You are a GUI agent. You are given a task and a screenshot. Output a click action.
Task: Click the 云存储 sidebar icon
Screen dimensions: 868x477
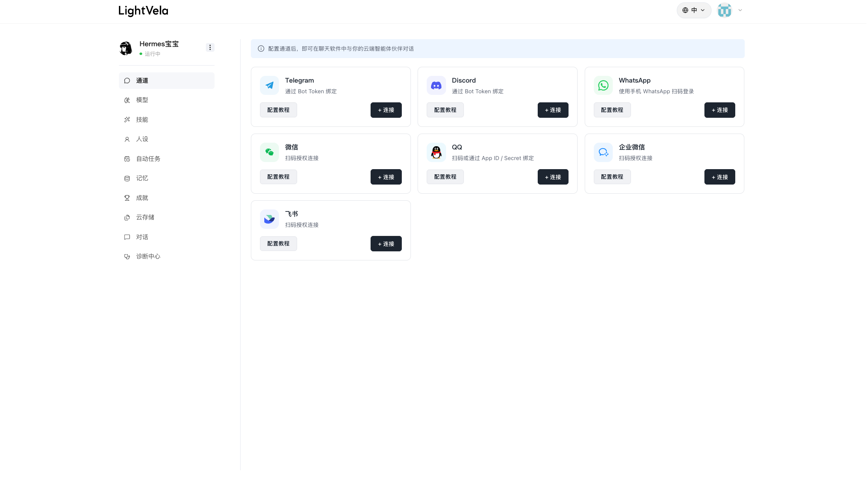coord(127,218)
